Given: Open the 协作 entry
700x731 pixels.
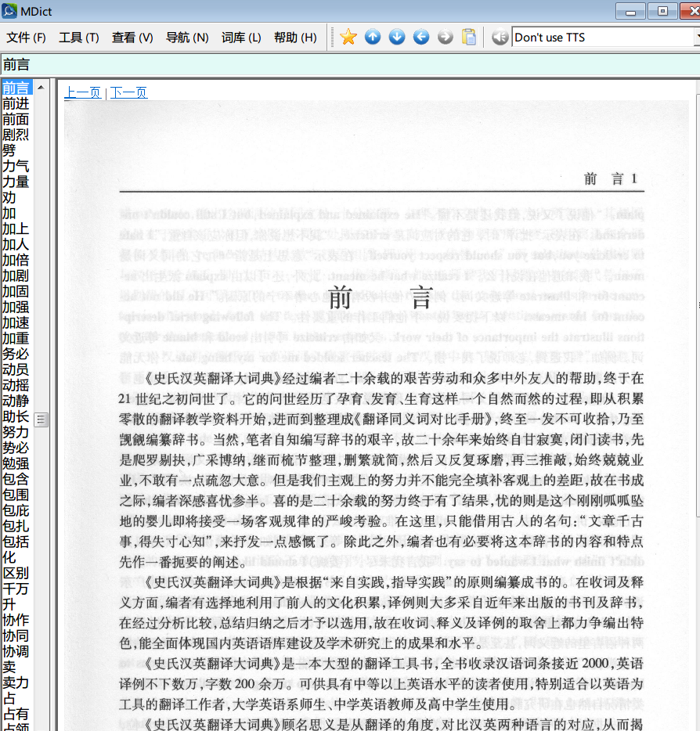Looking at the screenshot, I should [x=16, y=619].
